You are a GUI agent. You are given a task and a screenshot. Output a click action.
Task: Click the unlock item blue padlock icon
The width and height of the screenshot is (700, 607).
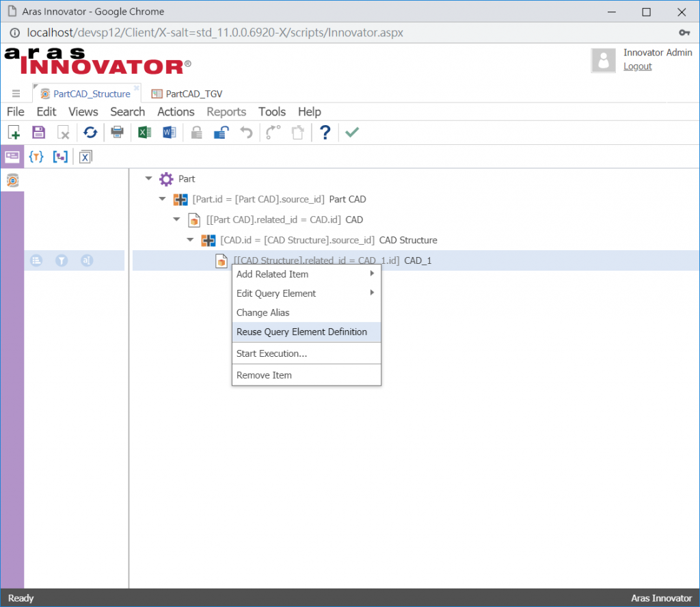(x=221, y=132)
